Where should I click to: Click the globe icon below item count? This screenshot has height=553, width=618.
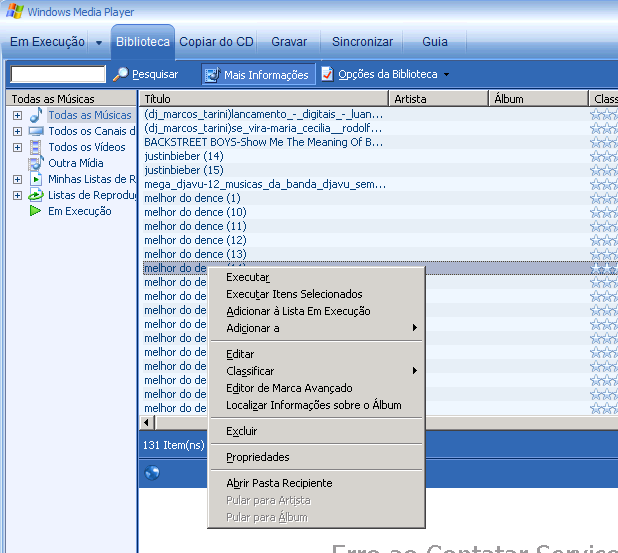click(152, 472)
